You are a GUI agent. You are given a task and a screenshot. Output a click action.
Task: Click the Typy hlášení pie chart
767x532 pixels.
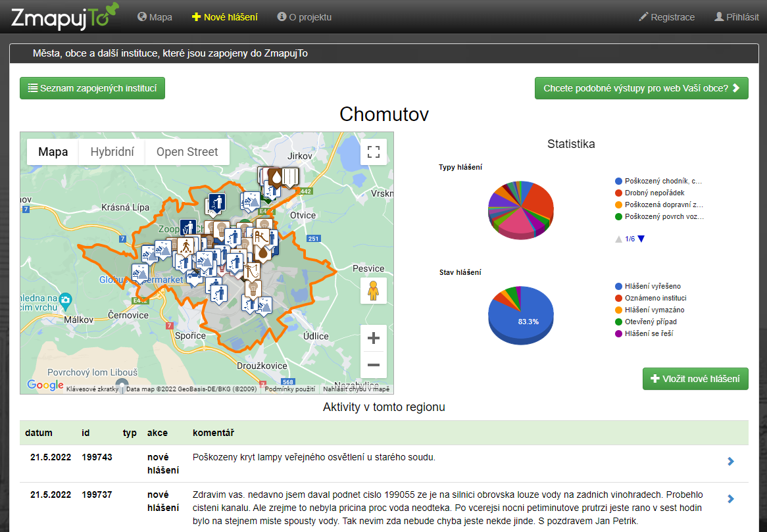(521, 210)
